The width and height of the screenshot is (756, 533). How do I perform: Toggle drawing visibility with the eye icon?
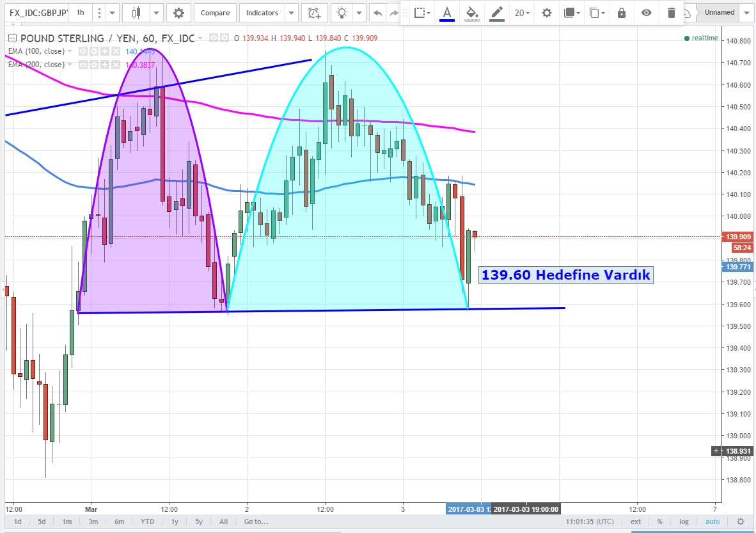pos(647,13)
